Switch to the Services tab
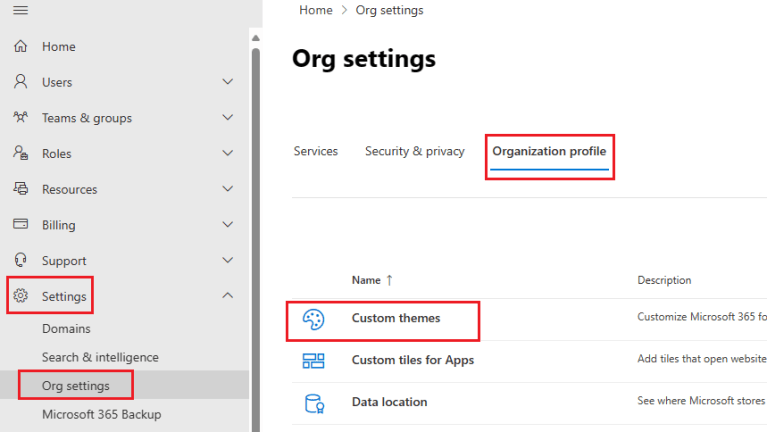The height and width of the screenshot is (432, 767). 315,152
